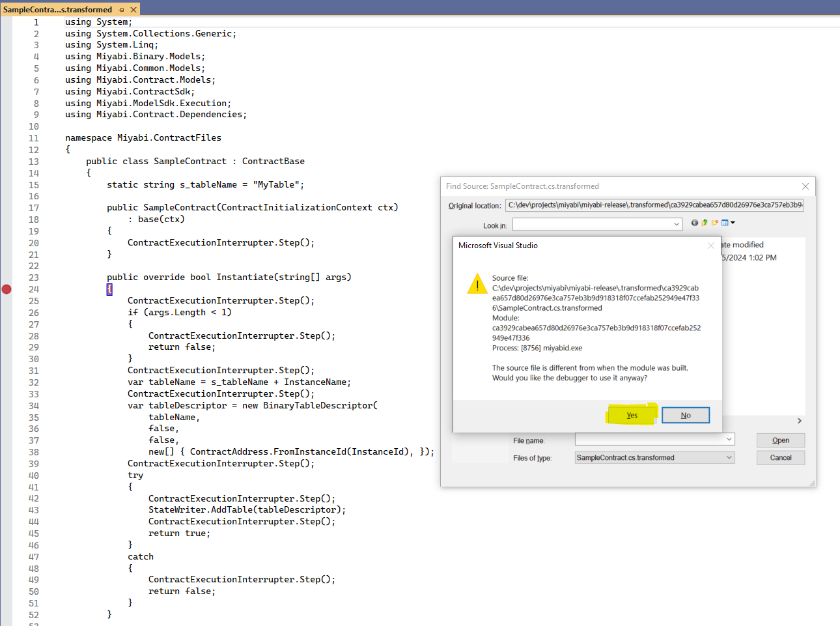Click line number 34 in the gutter
Image resolution: width=840 pixels, height=626 pixels.
tap(34, 406)
